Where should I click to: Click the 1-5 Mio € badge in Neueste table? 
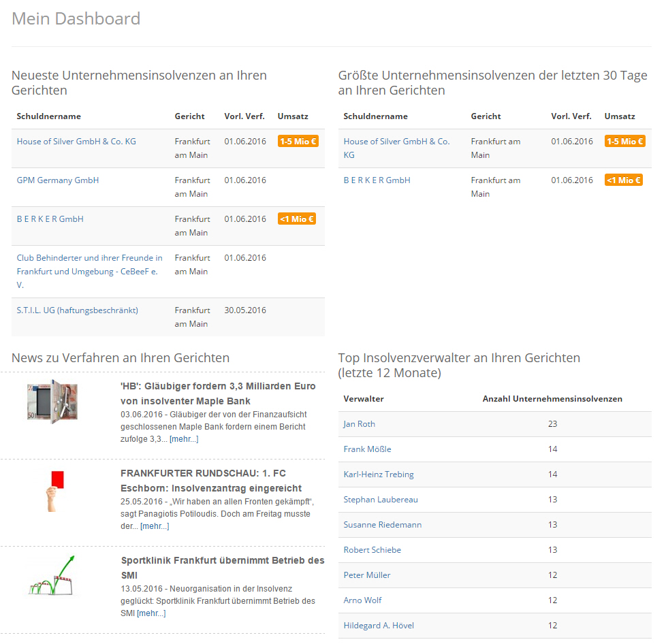coord(298,142)
